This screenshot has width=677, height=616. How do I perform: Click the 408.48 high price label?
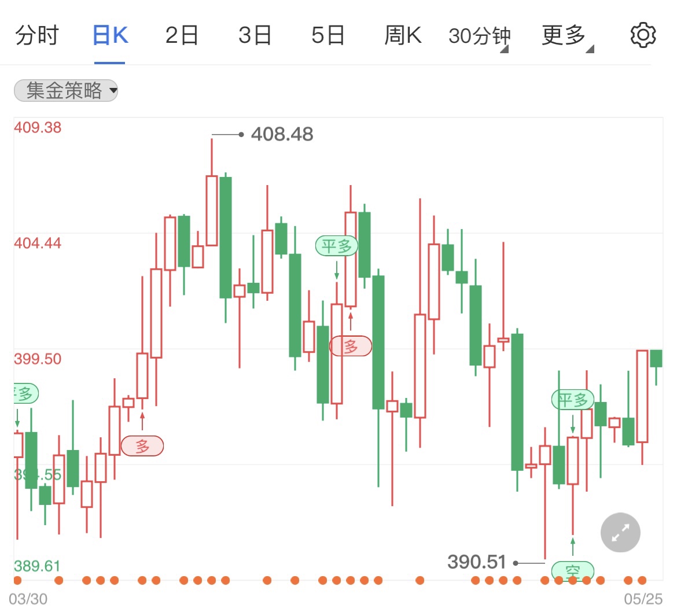point(281,134)
